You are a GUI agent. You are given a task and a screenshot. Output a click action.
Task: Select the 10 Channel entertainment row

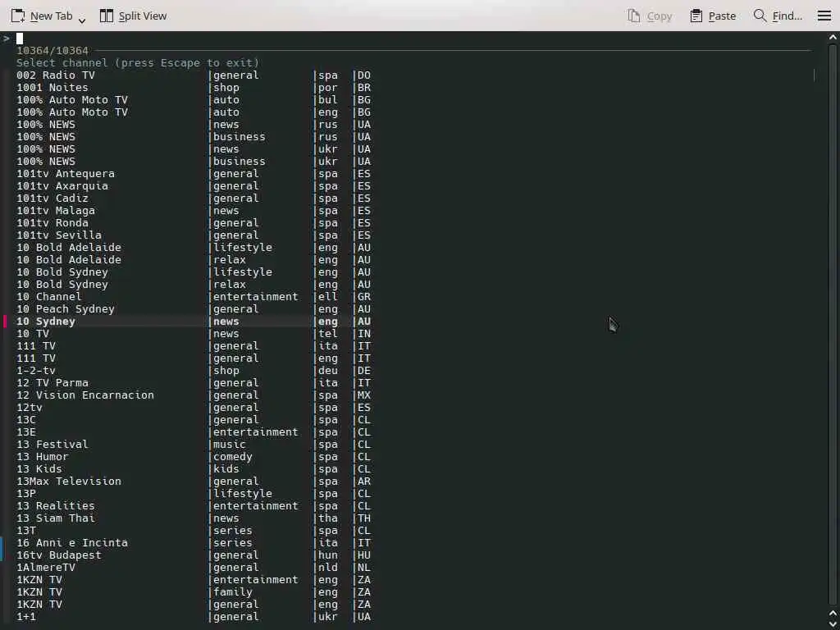(x=194, y=297)
